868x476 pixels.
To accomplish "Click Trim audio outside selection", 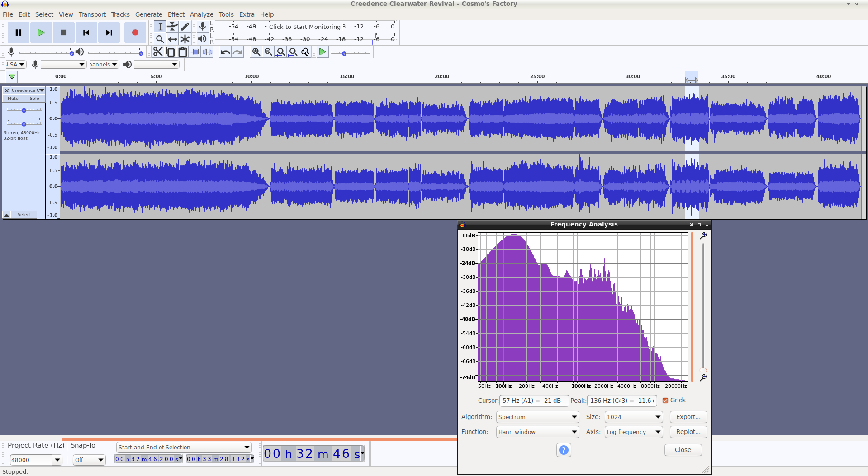I will (x=195, y=52).
